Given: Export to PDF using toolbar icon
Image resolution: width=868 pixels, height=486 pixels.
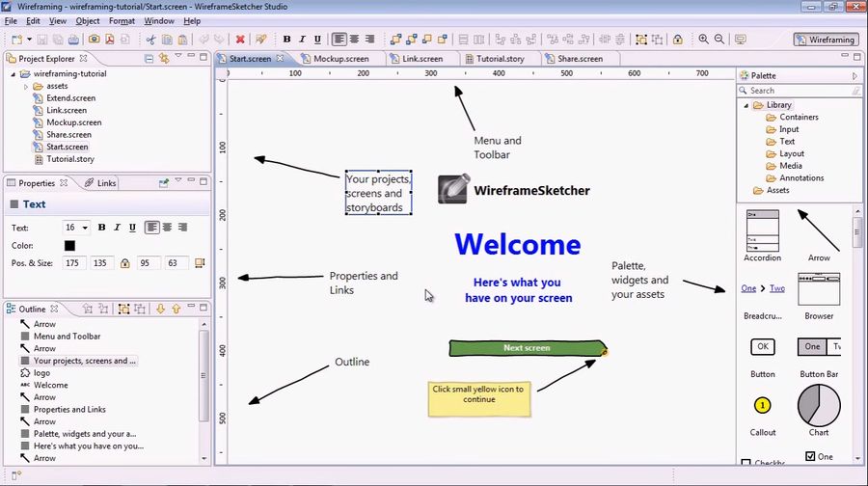Looking at the screenshot, I should click(x=110, y=40).
